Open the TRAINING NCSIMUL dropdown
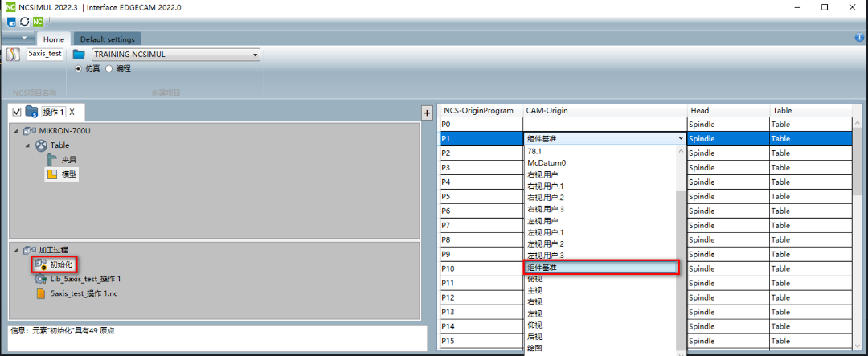The image size is (868, 356). pyautogui.click(x=176, y=55)
